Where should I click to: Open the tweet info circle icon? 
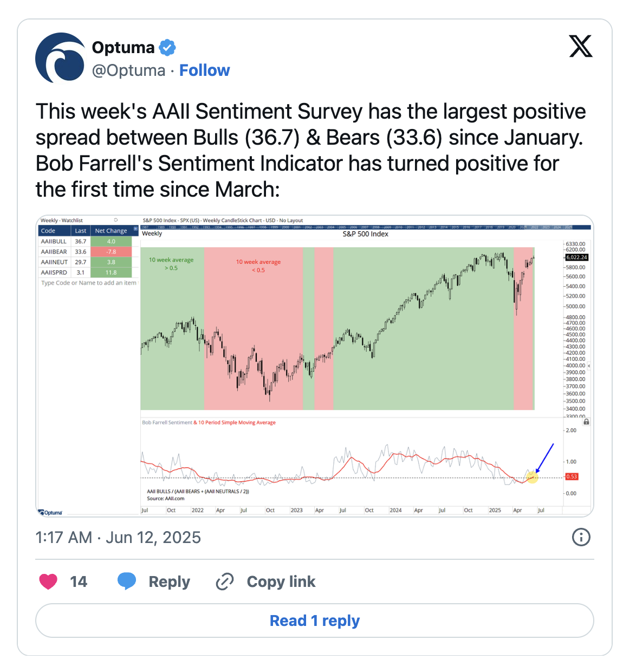point(581,537)
